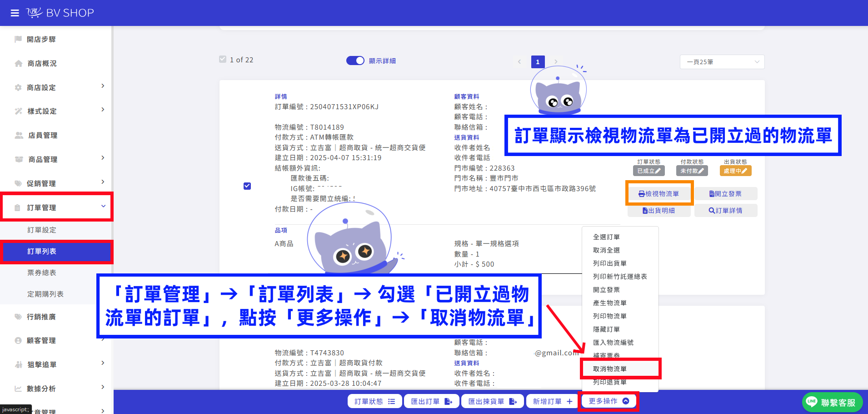Click the 匯出訂單 button
Screen dimensions: 868x414
[x=432, y=401]
